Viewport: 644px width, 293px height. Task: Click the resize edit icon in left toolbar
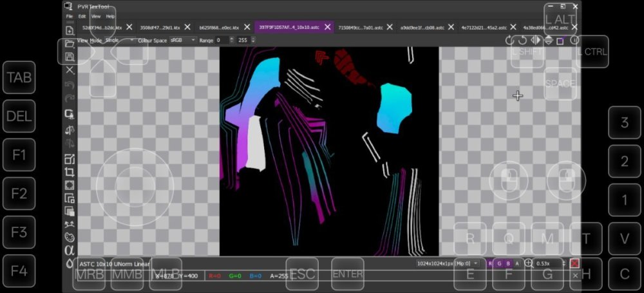pyautogui.click(x=70, y=159)
